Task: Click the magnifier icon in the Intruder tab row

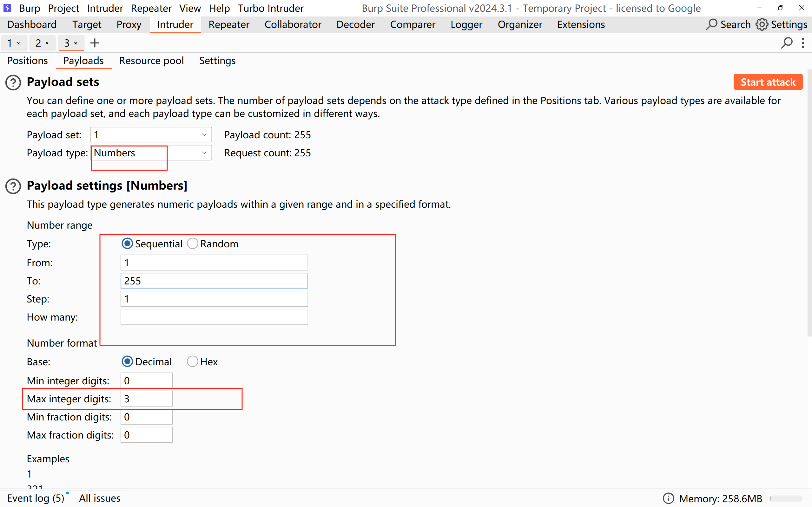Action: point(787,43)
